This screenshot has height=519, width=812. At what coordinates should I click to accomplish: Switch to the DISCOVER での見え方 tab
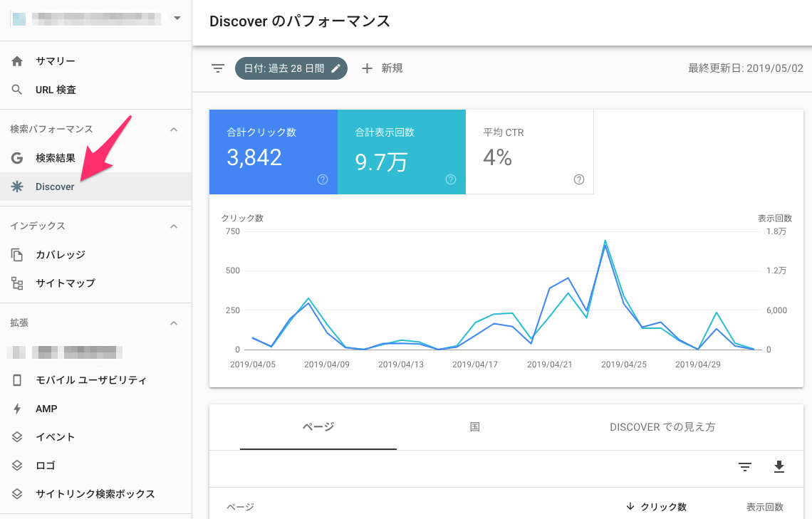(663, 427)
